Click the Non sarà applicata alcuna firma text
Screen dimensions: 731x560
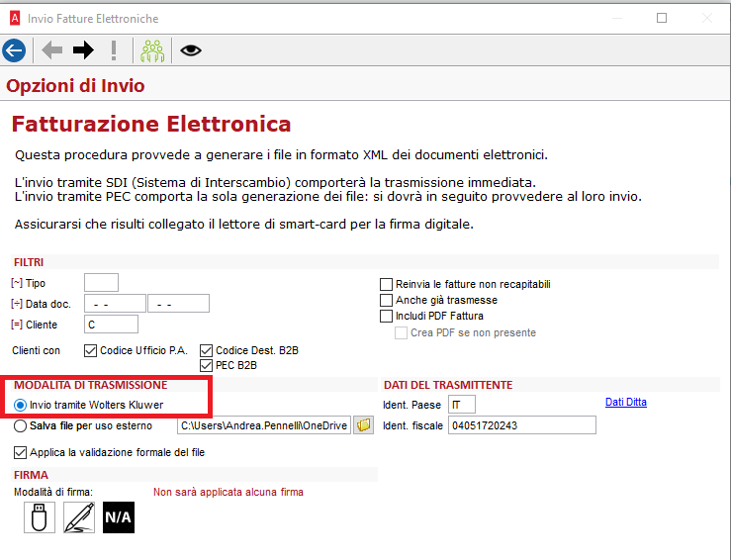(x=228, y=492)
